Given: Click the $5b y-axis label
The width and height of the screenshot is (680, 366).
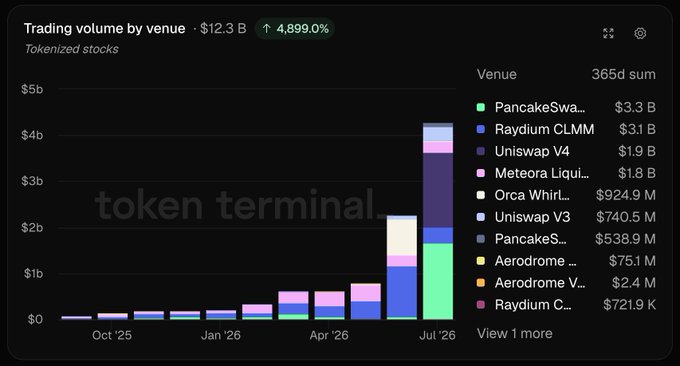Looking at the screenshot, I should tap(32, 89).
